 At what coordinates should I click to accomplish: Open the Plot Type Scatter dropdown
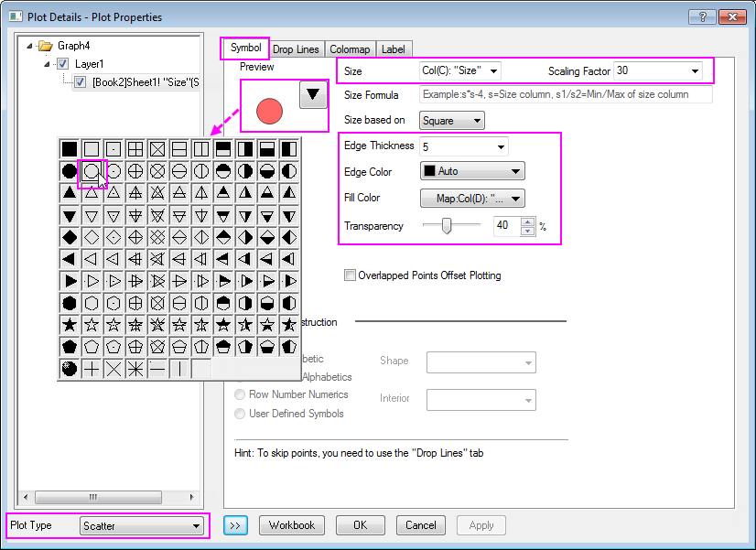click(x=142, y=526)
